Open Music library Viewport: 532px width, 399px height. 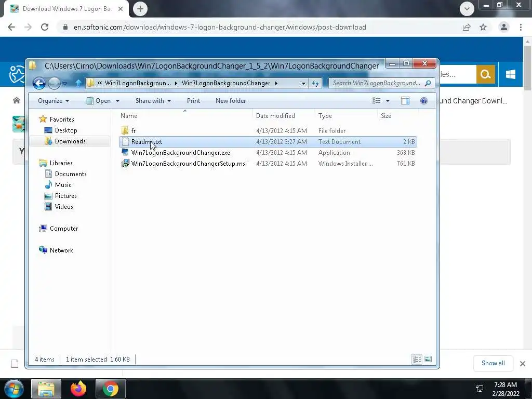coord(63,185)
